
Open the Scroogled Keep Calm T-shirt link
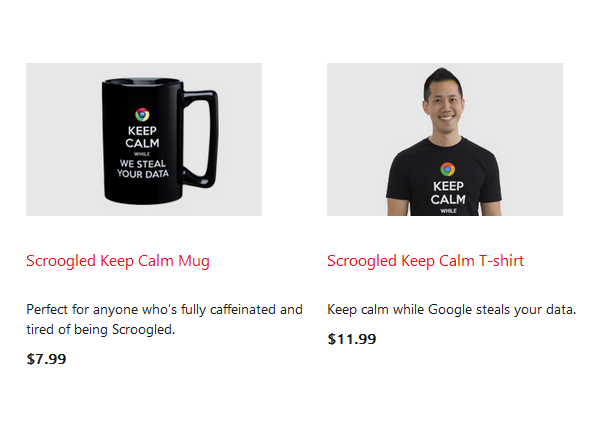pyautogui.click(x=425, y=261)
